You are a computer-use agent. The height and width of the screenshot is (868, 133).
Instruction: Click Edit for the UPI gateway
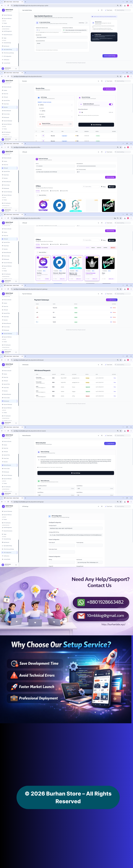point(111,312)
